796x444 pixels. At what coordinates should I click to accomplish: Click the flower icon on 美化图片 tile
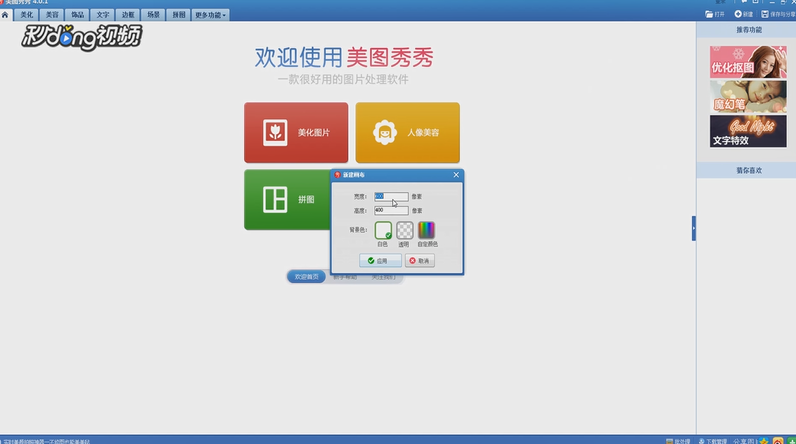pos(275,132)
